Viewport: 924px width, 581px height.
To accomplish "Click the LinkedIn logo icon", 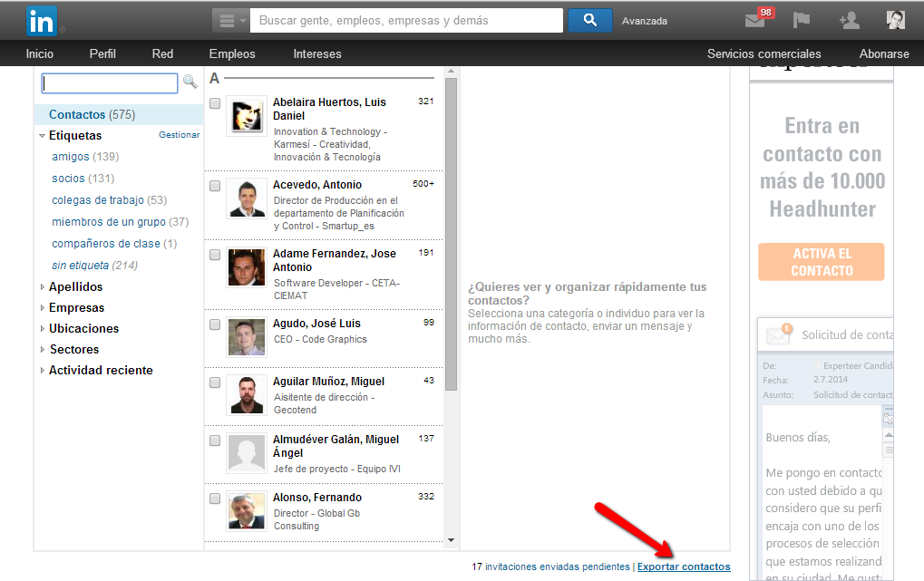I will point(41,21).
